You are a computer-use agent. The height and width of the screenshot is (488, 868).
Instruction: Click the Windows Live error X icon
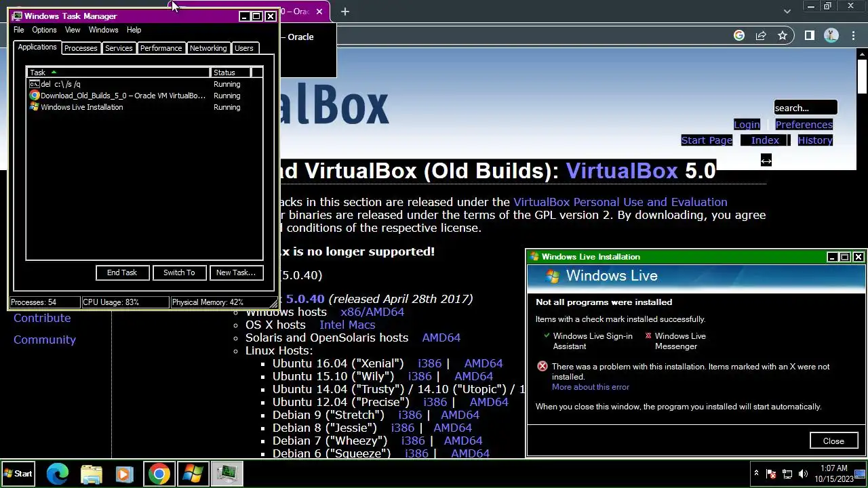(x=542, y=367)
